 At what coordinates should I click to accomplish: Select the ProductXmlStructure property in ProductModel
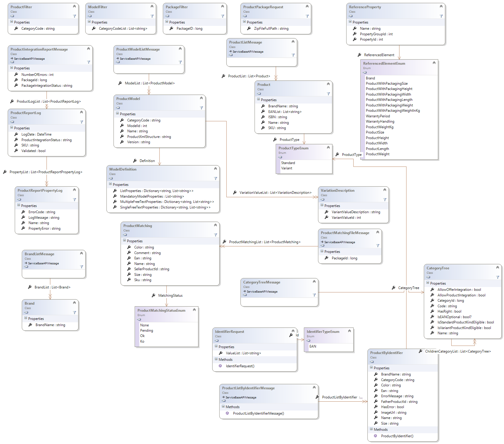point(149,137)
